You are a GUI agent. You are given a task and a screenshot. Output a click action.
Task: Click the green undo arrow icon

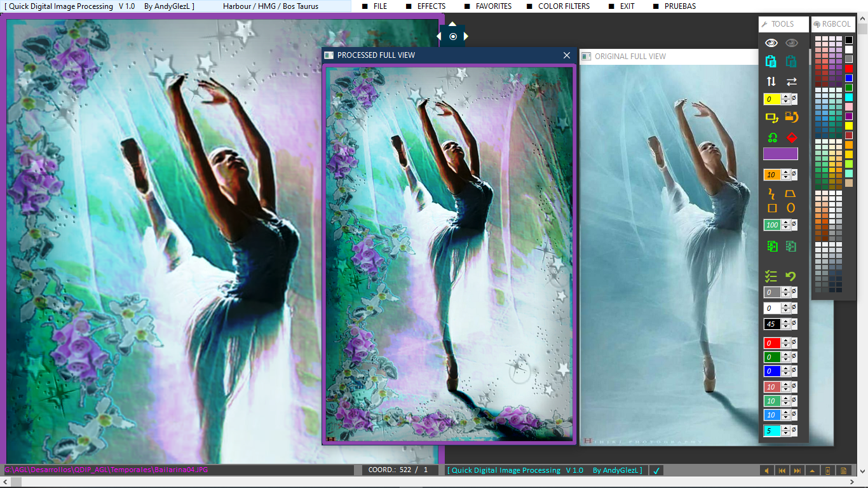pyautogui.click(x=791, y=276)
